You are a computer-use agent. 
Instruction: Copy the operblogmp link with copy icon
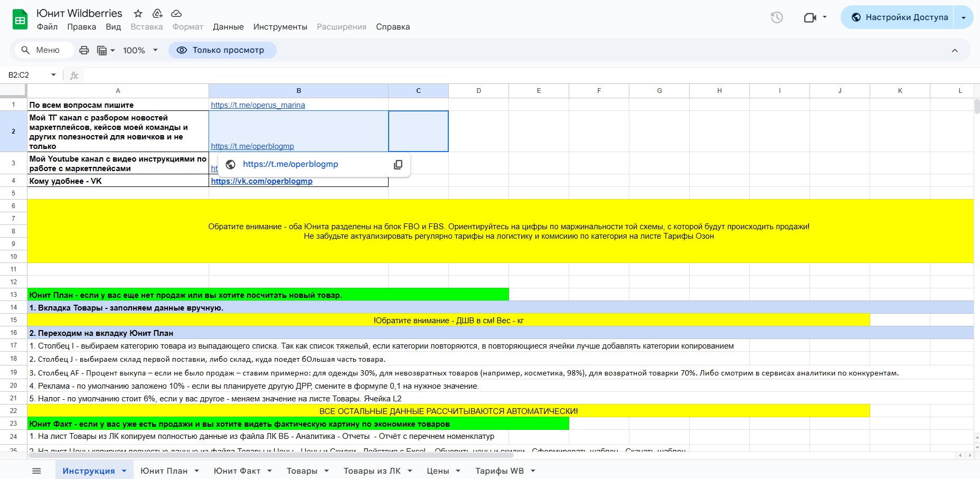pos(398,165)
